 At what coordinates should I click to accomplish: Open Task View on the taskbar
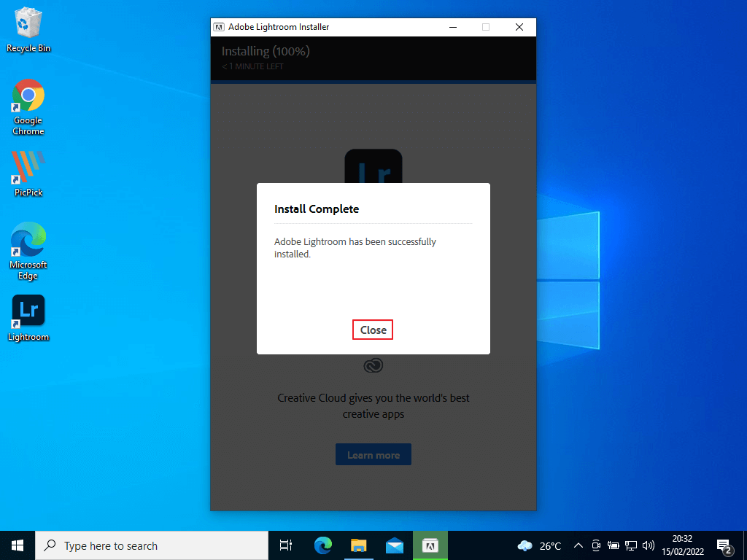click(x=286, y=545)
